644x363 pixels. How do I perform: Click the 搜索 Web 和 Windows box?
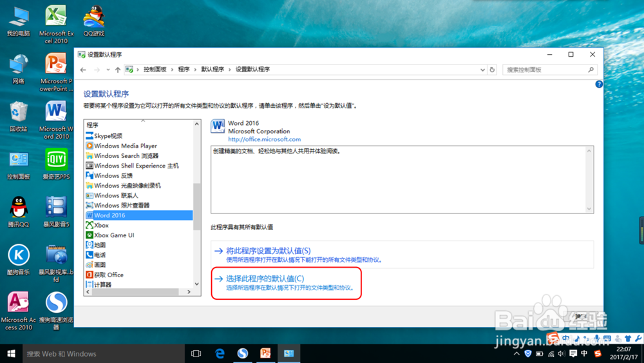102,353
